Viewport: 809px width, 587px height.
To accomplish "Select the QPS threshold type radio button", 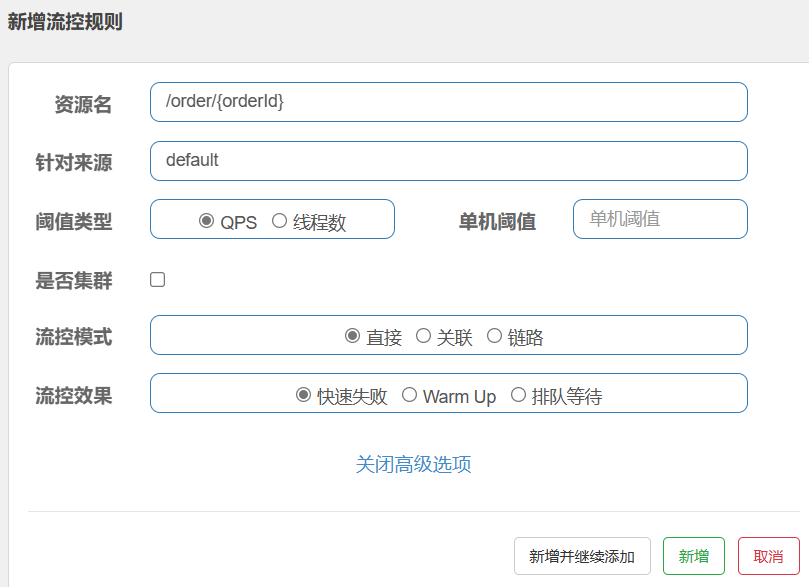I will click(207, 221).
